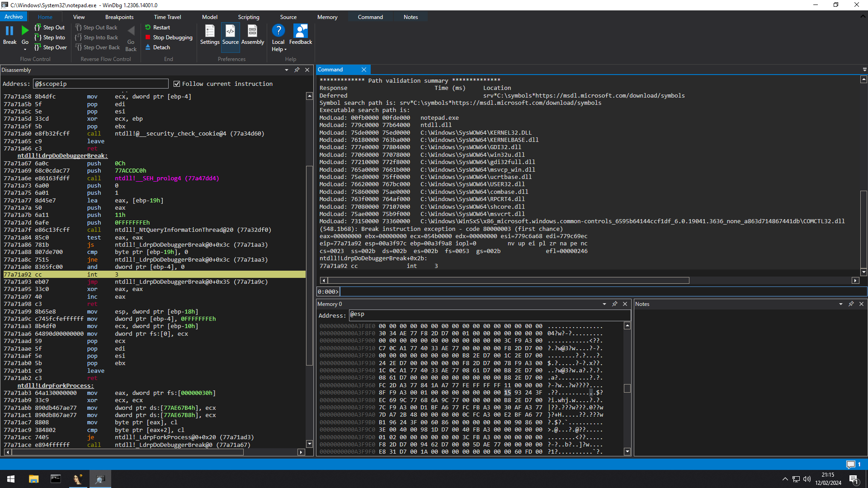Select the Notes ribbon tab
The width and height of the screenshot is (868, 488).
click(411, 17)
